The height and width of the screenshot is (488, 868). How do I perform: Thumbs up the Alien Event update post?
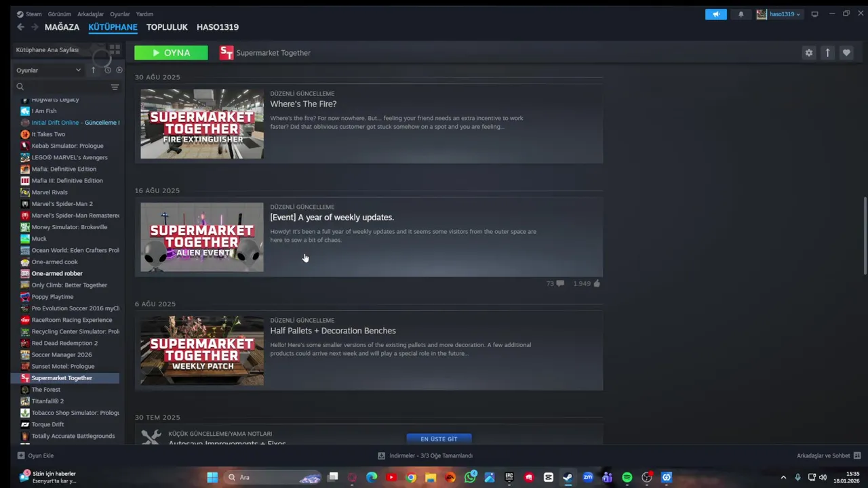[597, 283]
